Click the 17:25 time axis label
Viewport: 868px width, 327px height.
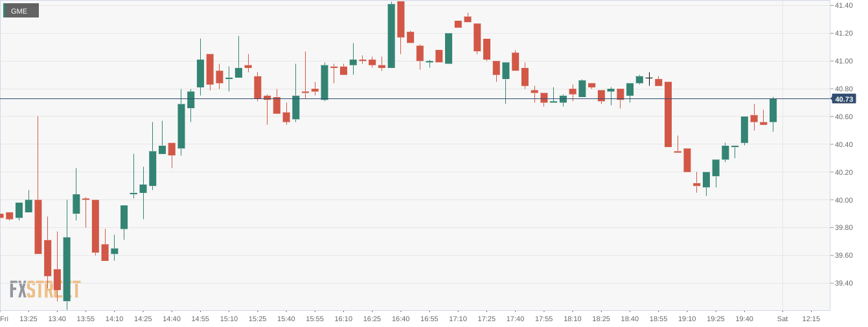[486, 319]
